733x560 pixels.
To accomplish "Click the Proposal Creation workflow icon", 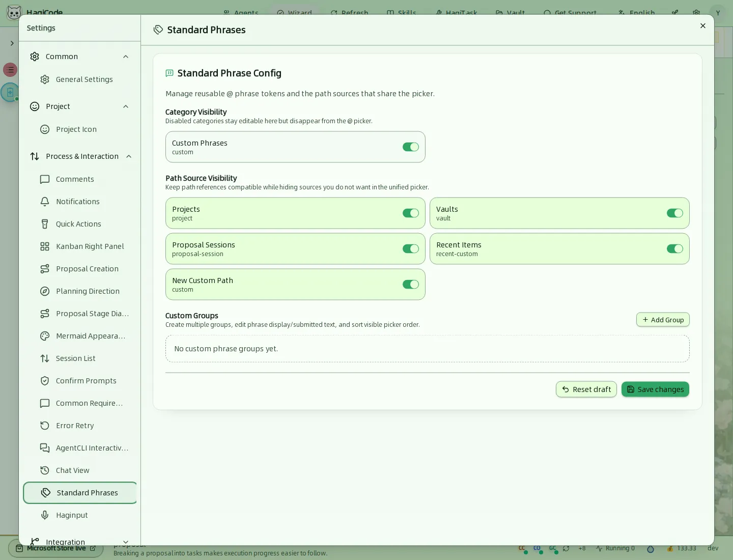I will [45, 269].
